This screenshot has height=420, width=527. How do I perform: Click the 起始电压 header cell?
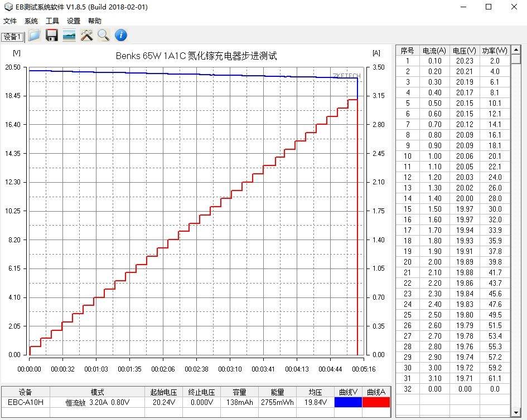point(164,392)
